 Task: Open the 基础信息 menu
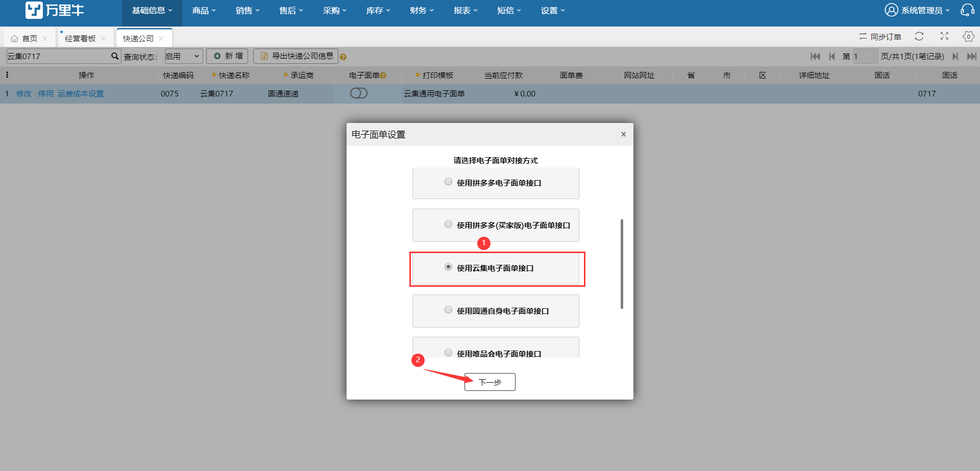click(x=152, y=10)
